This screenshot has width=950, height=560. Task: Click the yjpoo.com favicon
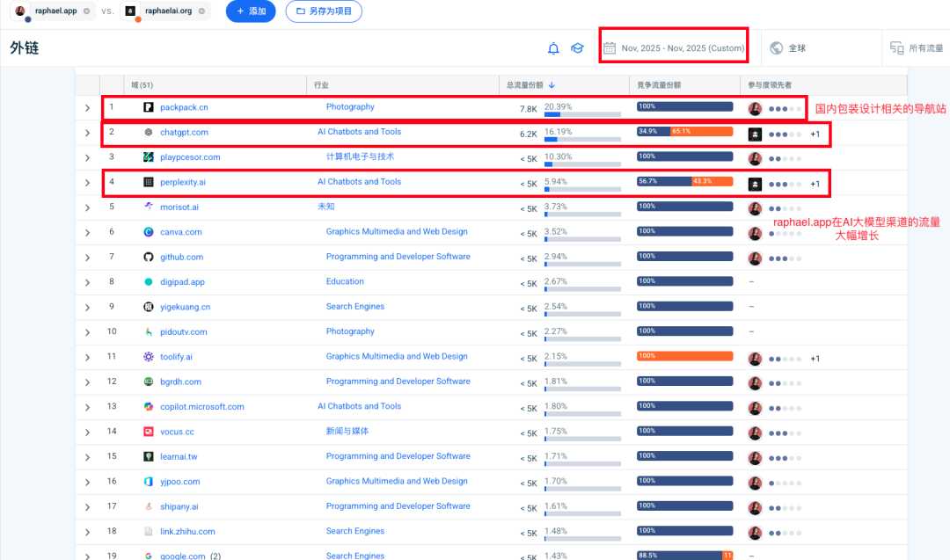(x=149, y=481)
